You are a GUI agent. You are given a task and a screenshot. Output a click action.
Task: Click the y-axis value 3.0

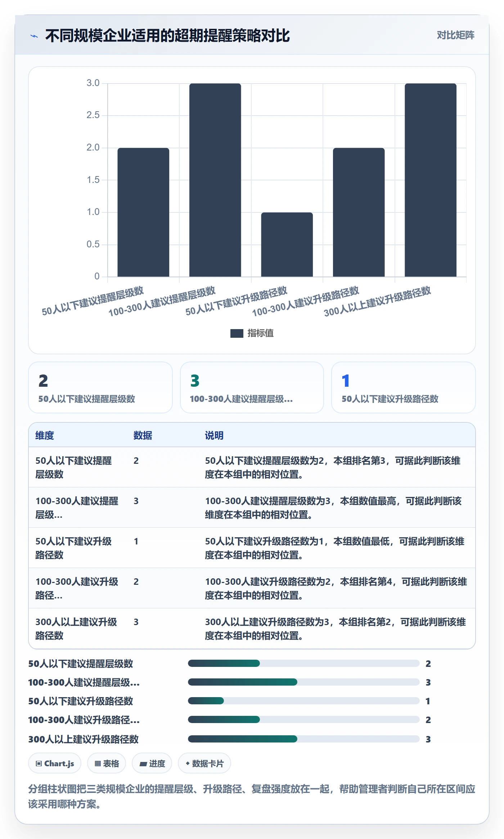click(x=93, y=83)
